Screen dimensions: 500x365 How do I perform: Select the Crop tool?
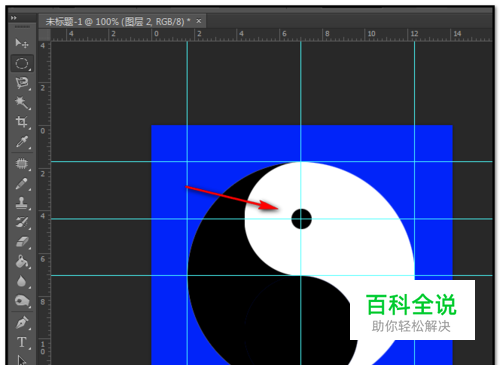coord(22,122)
